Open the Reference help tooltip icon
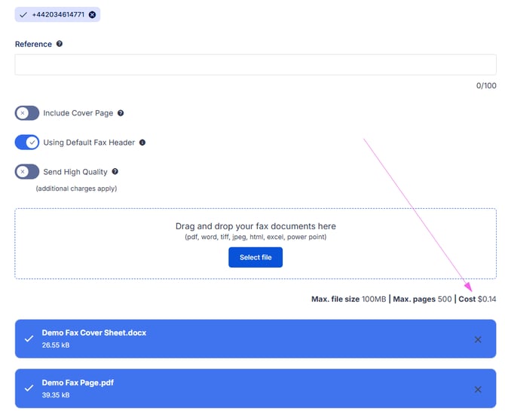505x420 pixels. coord(60,44)
